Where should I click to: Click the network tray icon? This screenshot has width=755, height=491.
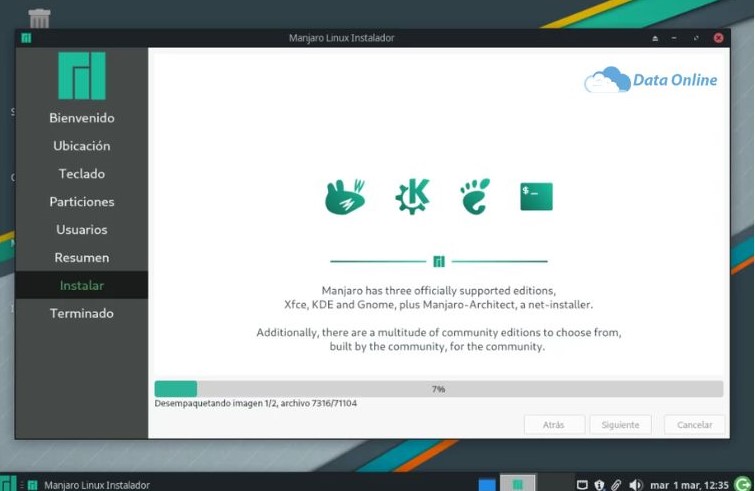[x=582, y=485]
